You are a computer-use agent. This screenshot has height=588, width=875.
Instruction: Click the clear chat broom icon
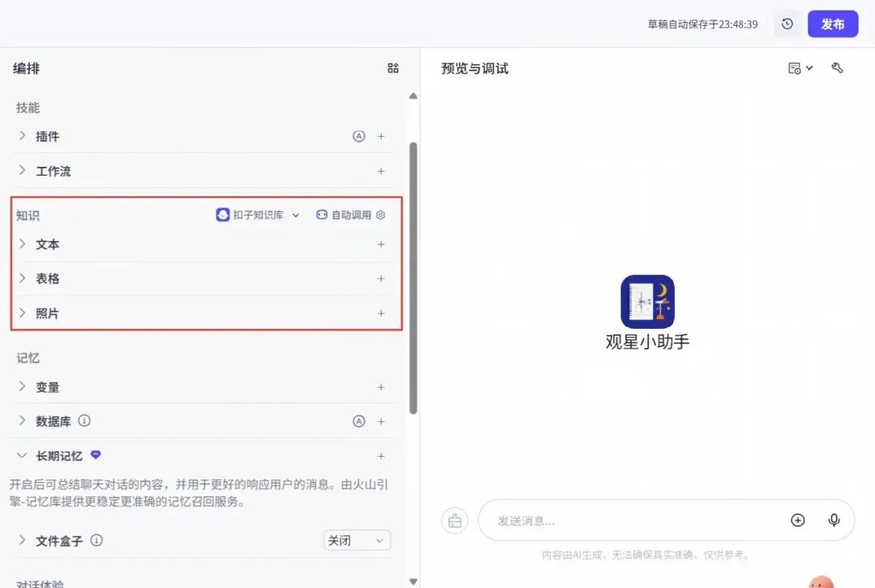455,521
